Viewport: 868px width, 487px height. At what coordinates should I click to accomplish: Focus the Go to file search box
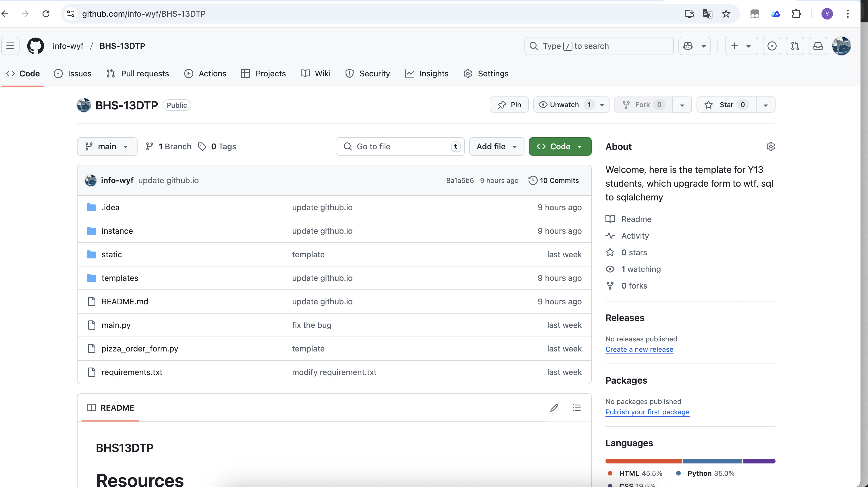pyautogui.click(x=400, y=146)
